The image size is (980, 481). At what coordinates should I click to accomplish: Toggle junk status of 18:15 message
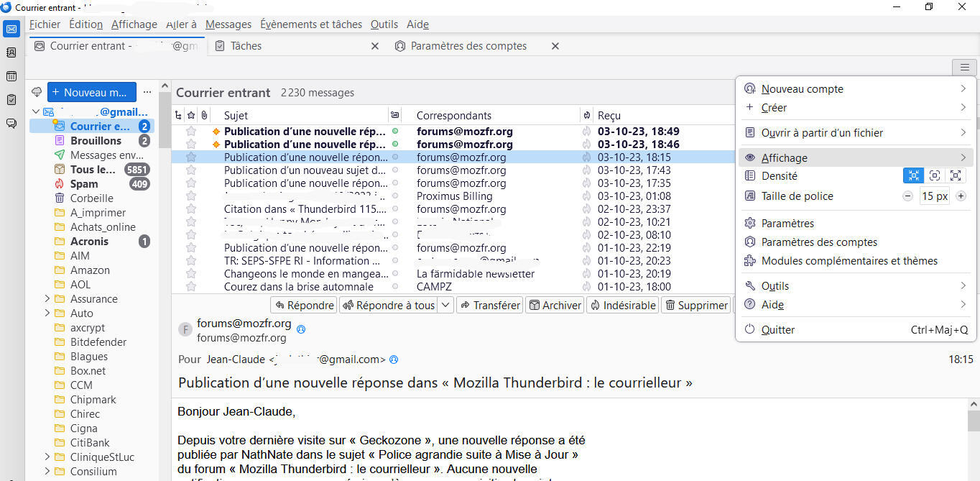tap(586, 157)
